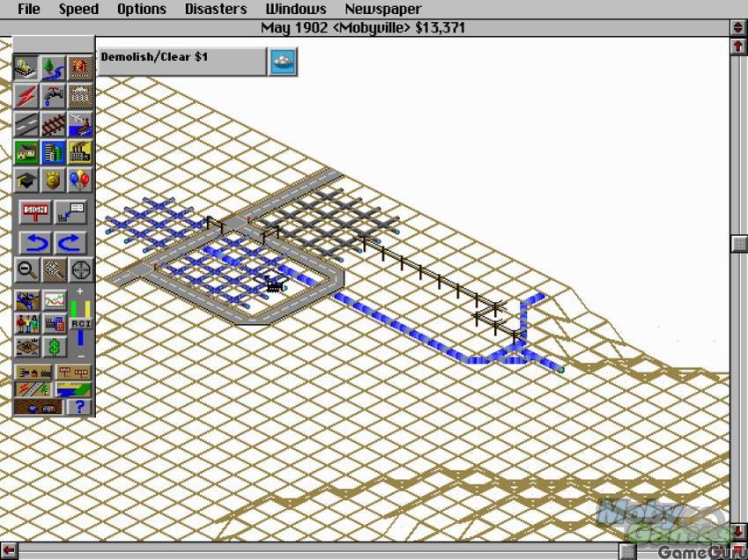748x560 pixels.
Task: Select the Power lightning bolt tool
Action: click(26, 96)
